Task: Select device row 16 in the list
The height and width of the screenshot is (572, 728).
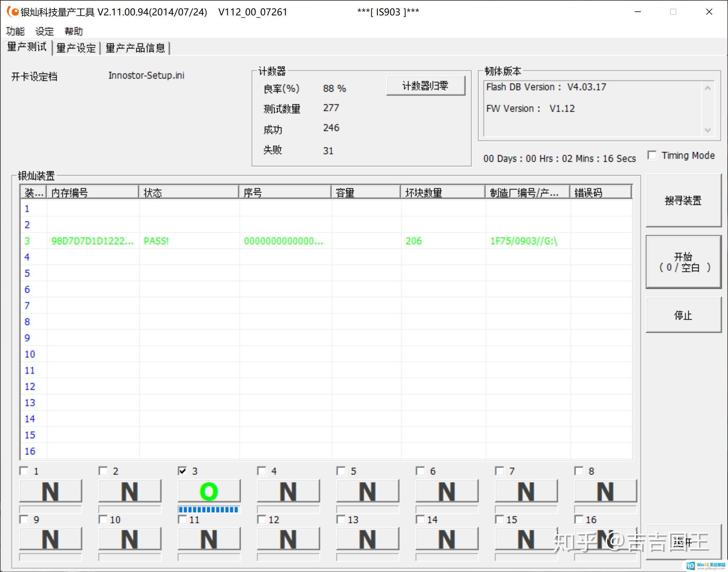Action: [x=326, y=451]
